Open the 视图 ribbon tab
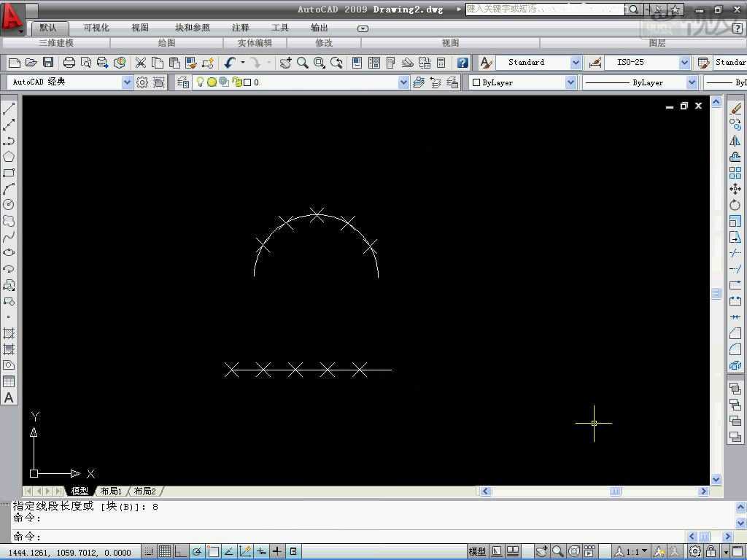Viewport: 747px width, 560px height. [140, 28]
